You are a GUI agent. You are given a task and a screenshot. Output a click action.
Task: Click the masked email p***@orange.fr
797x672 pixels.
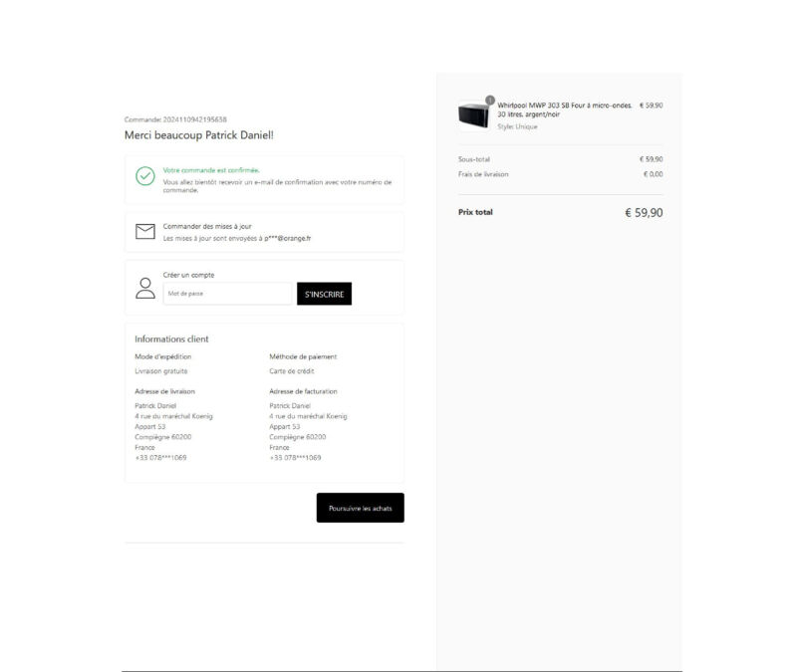(x=287, y=238)
